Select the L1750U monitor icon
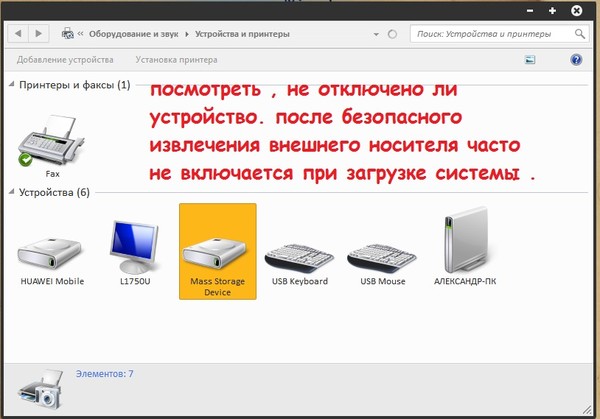600x419 pixels. (x=135, y=247)
